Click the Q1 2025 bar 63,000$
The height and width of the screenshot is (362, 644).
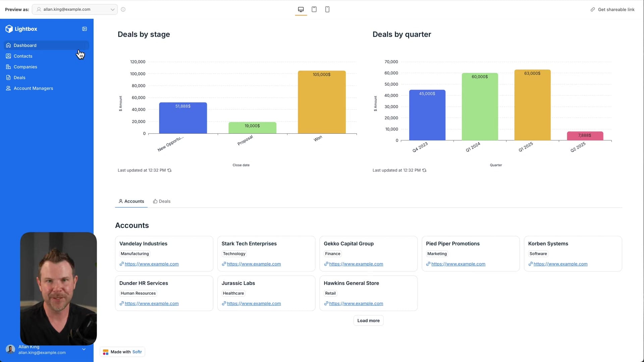tap(532, 105)
